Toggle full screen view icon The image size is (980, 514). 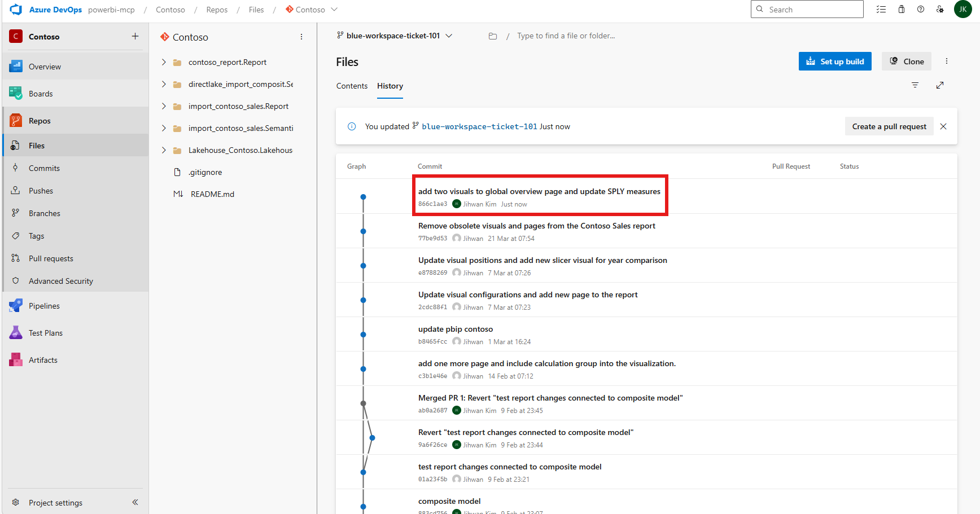(x=940, y=85)
